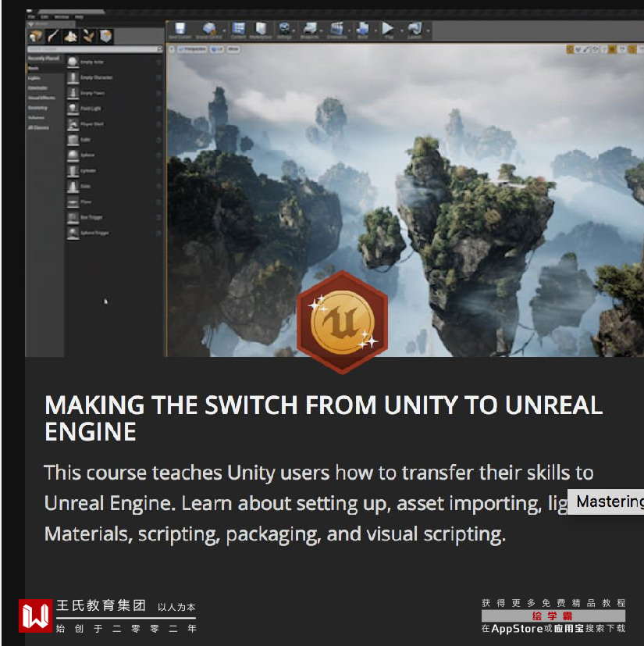Open the Edit menu
The width and height of the screenshot is (644, 646).
(44, 17)
